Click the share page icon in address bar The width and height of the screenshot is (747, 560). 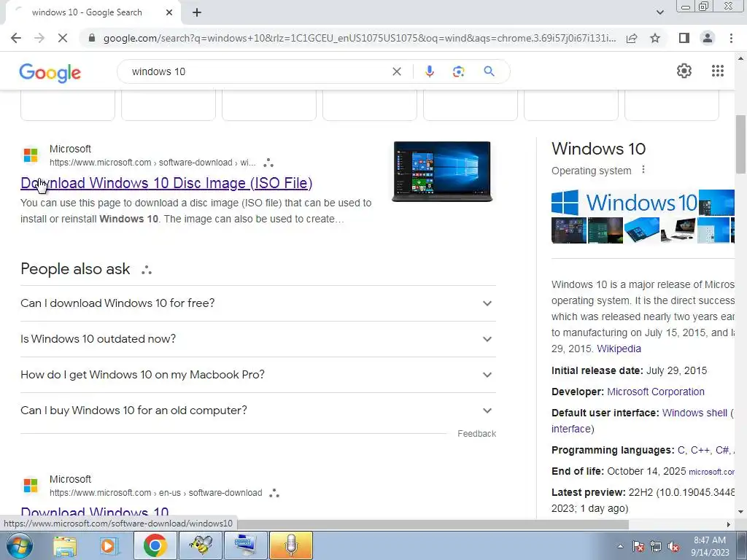(632, 38)
